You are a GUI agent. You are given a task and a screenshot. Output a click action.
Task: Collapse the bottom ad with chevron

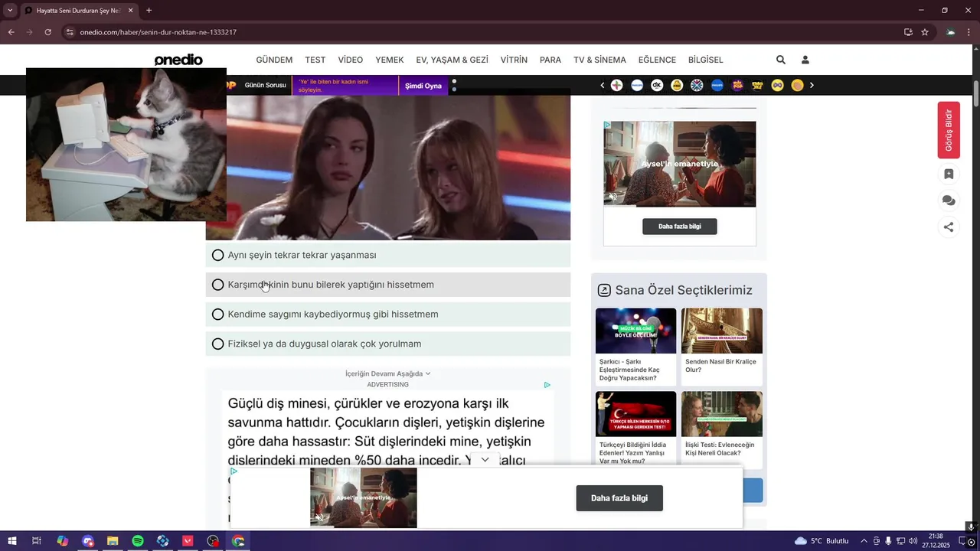485,460
